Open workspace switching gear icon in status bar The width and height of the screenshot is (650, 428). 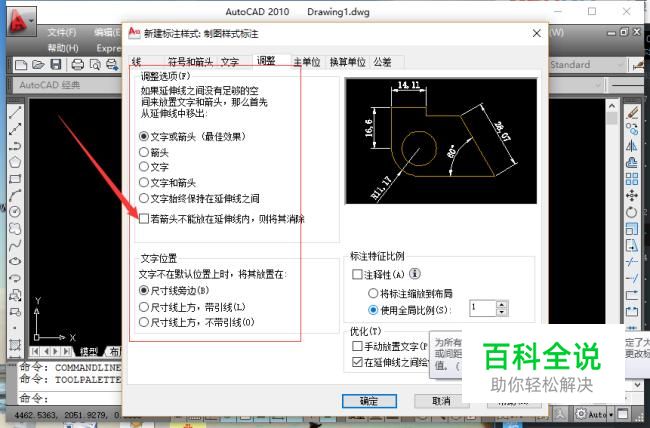(x=581, y=413)
